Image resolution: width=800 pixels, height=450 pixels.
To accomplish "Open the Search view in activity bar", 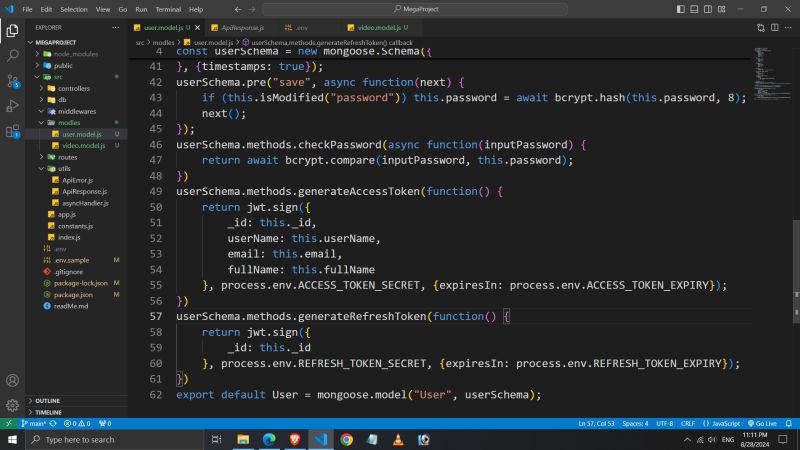I will click(12, 56).
